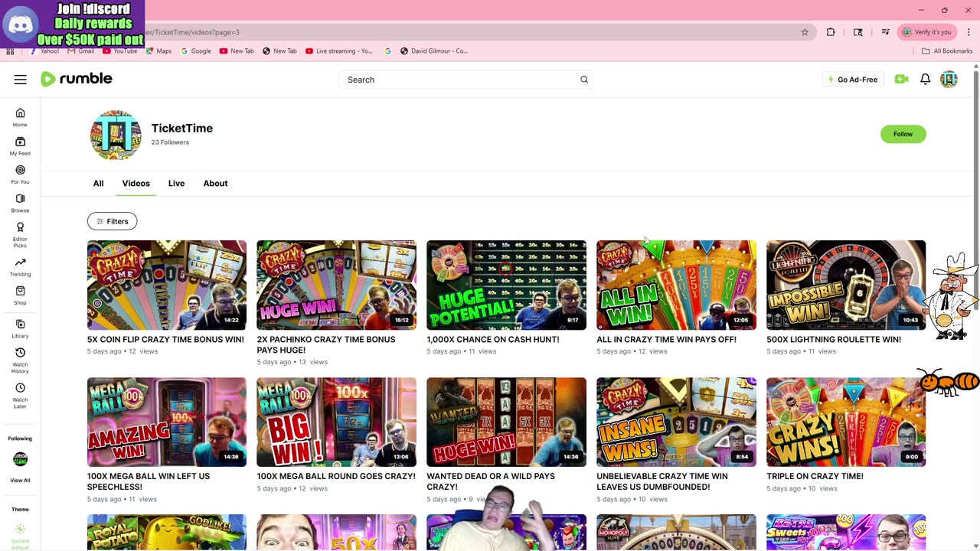Open Gmail bookmark
This screenshot has height=551, width=980.
pos(81,51)
